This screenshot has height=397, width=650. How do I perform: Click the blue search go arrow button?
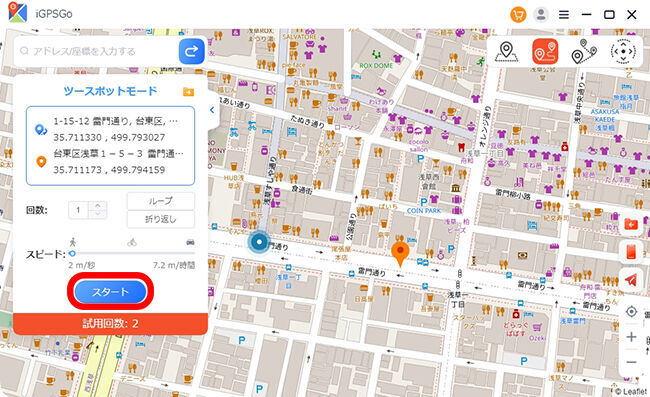(x=192, y=51)
